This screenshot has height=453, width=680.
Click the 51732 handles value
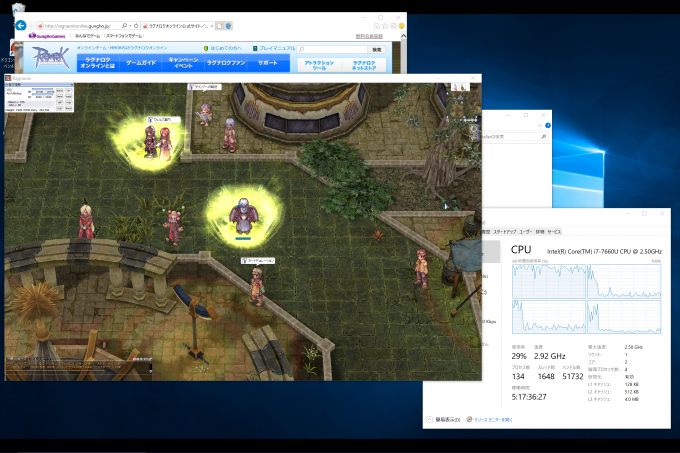click(x=573, y=377)
